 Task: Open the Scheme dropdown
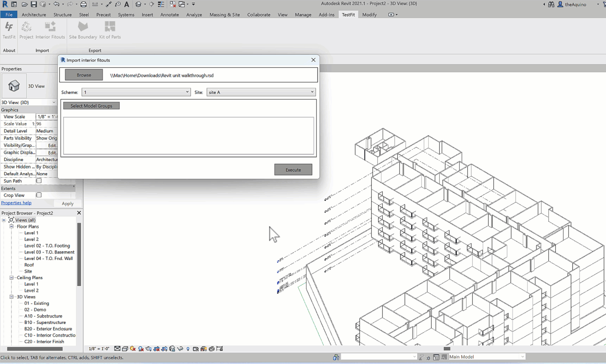pos(136,92)
